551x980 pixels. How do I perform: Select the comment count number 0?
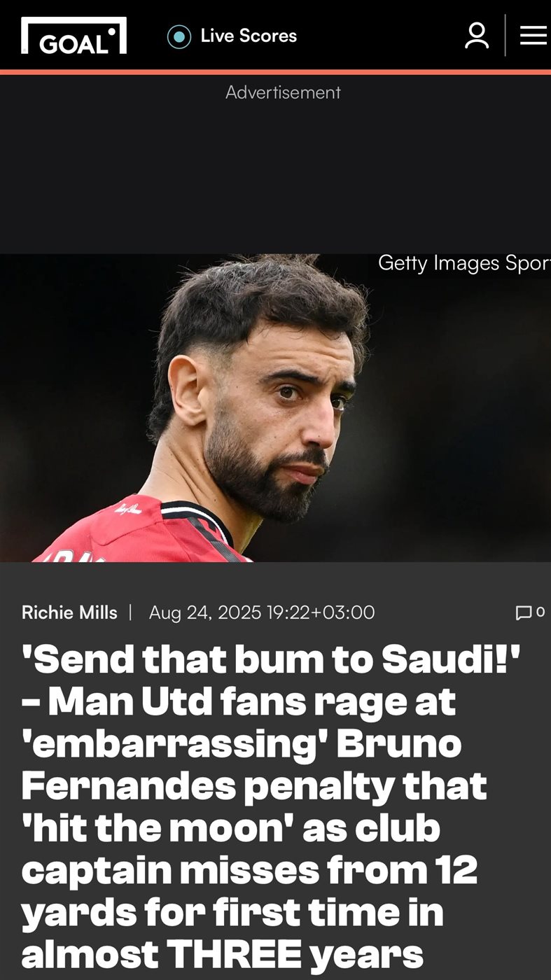tap(540, 612)
